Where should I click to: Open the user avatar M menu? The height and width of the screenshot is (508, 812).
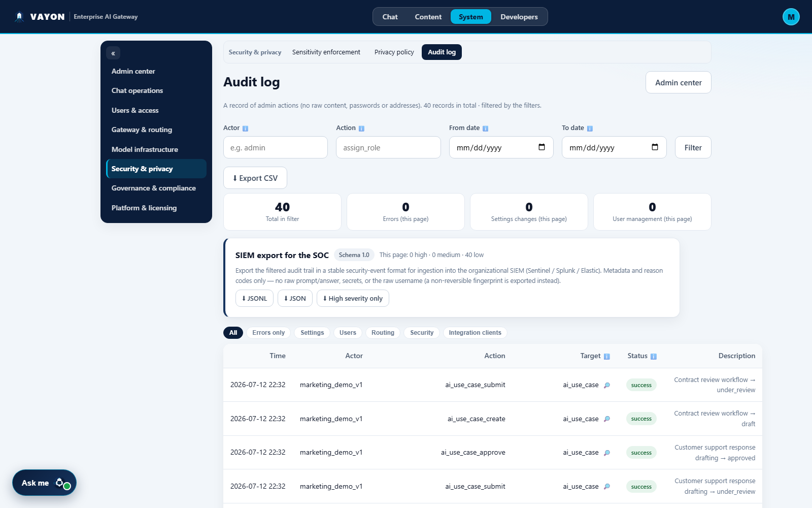791,17
